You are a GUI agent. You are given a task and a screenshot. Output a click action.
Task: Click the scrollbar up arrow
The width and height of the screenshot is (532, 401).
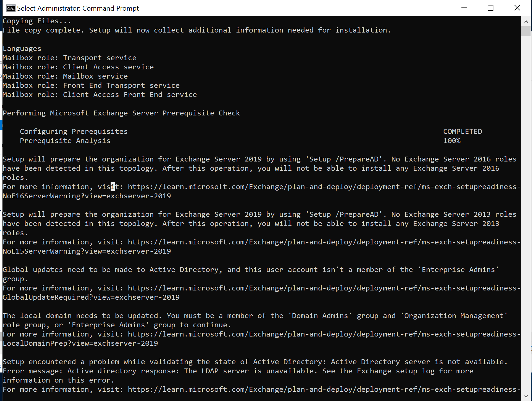[x=526, y=21]
